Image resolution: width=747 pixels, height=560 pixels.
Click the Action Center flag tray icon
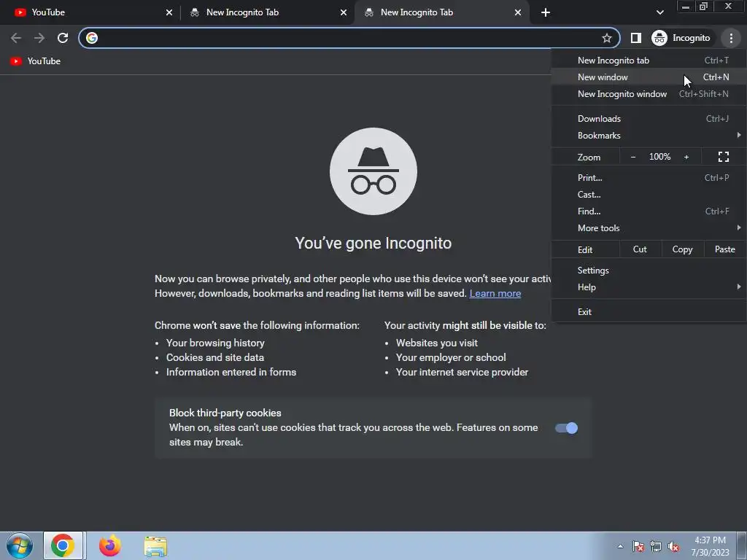[x=638, y=546]
